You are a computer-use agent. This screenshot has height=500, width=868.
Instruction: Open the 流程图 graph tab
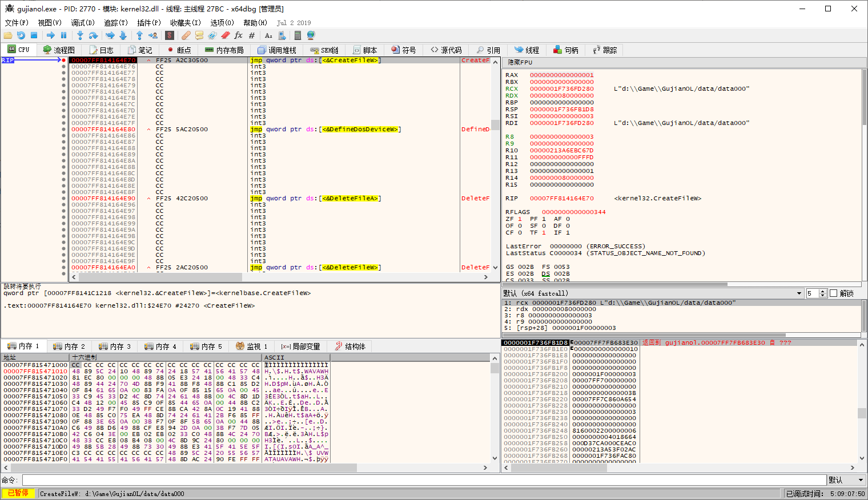[x=59, y=50]
